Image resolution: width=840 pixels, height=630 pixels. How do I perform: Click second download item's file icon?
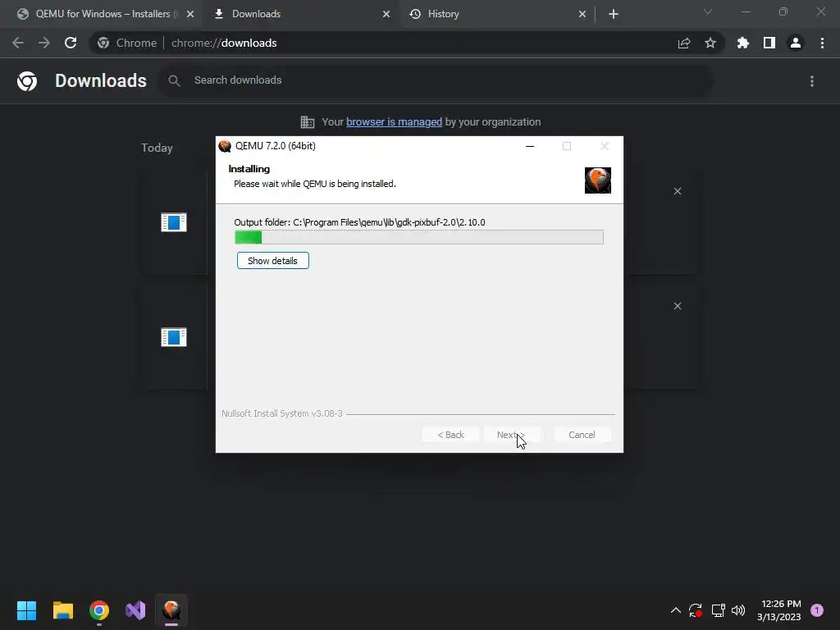pos(174,337)
